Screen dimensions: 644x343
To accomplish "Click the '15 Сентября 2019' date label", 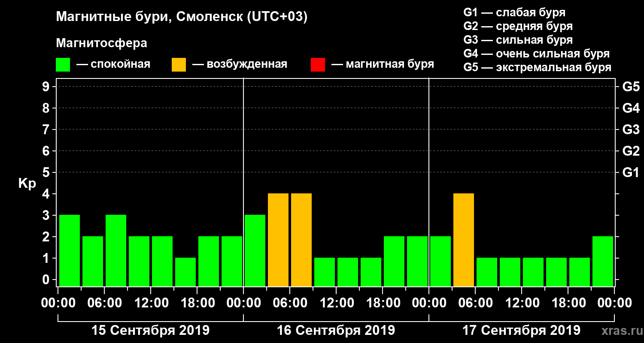I will point(150,331).
